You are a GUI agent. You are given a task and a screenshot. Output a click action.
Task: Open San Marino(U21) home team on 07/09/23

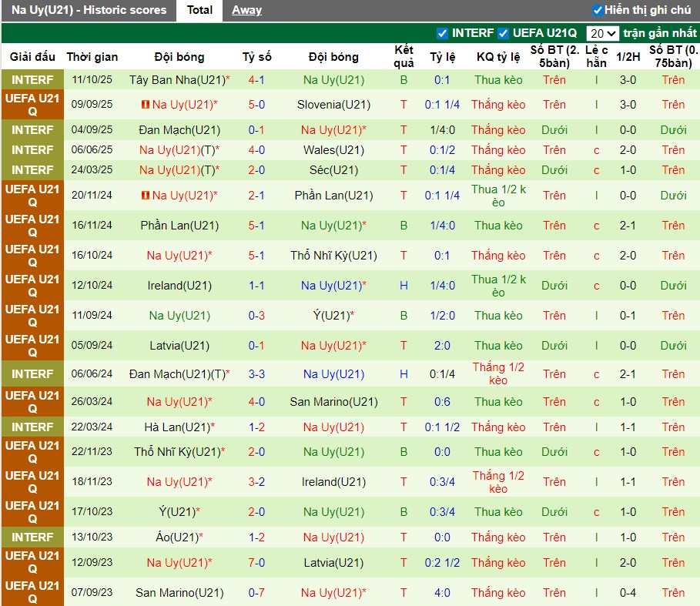click(179, 593)
